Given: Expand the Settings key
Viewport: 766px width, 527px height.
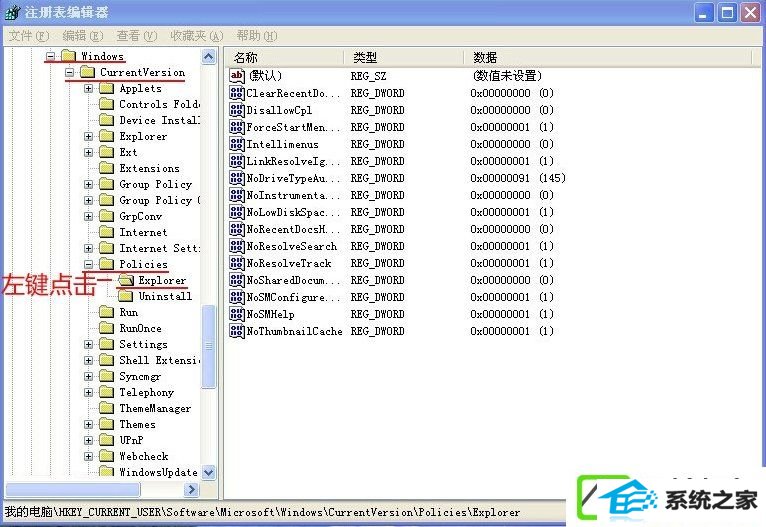Looking at the screenshot, I should click(x=88, y=344).
